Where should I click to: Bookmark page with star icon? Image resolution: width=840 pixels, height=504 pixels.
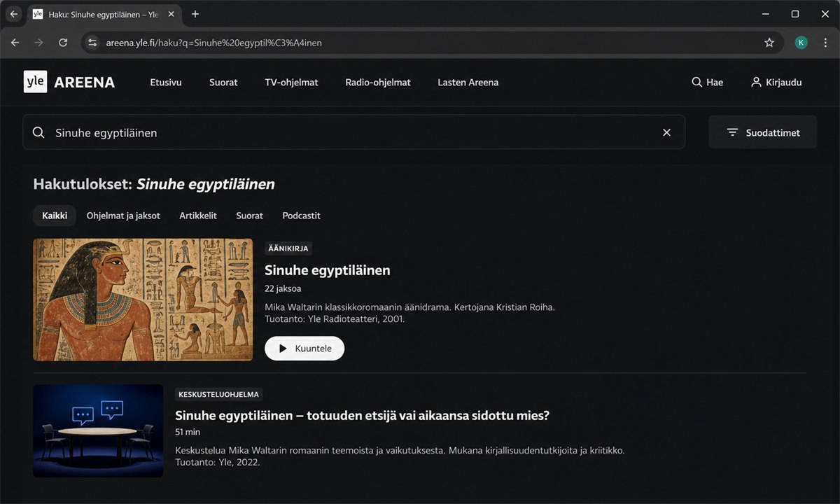click(769, 43)
